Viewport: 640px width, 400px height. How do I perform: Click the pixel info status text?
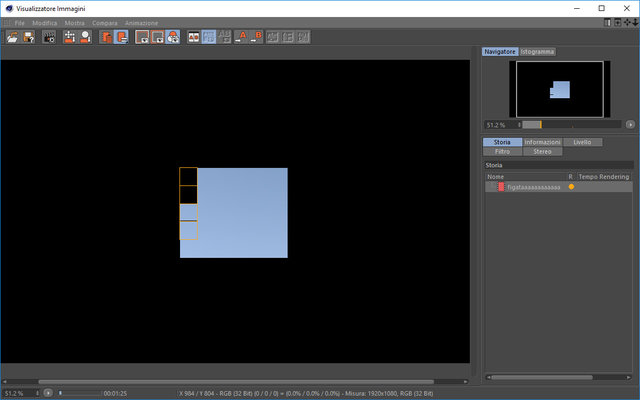click(306, 393)
